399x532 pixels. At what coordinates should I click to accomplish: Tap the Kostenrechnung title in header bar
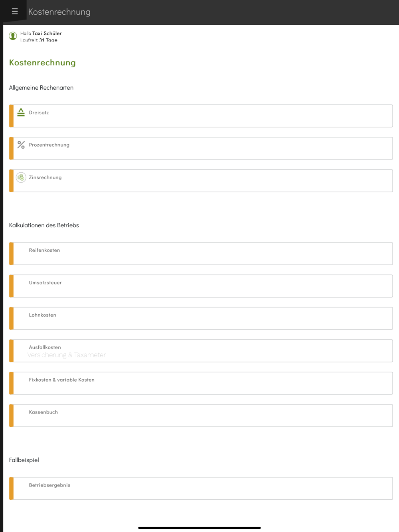tap(59, 12)
